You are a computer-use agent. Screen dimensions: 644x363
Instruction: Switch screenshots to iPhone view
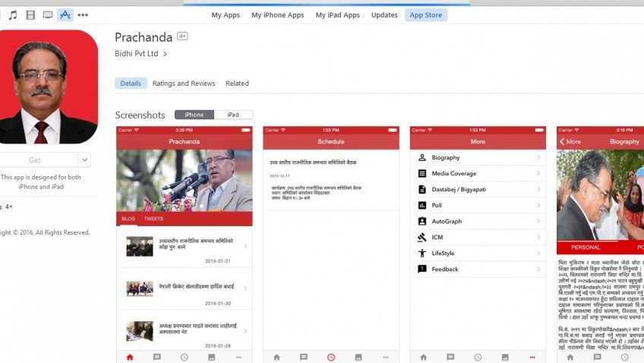click(x=194, y=115)
